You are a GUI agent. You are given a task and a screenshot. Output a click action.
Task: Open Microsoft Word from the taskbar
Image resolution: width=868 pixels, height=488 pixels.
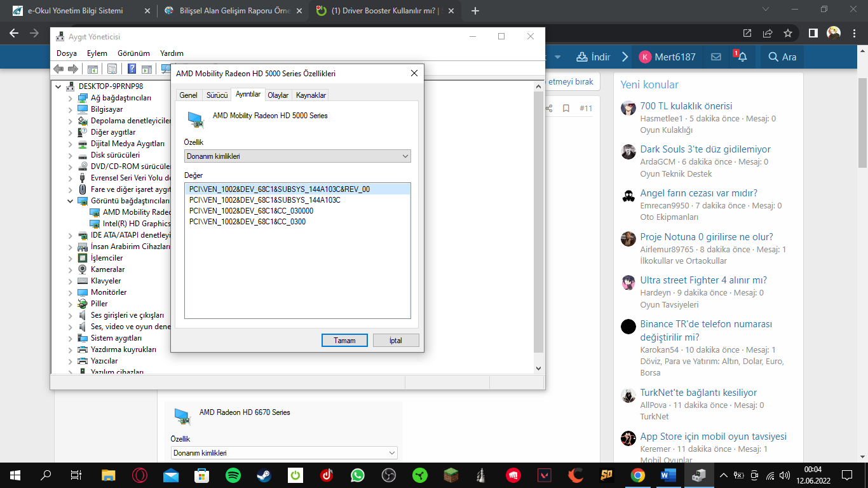(x=668, y=475)
